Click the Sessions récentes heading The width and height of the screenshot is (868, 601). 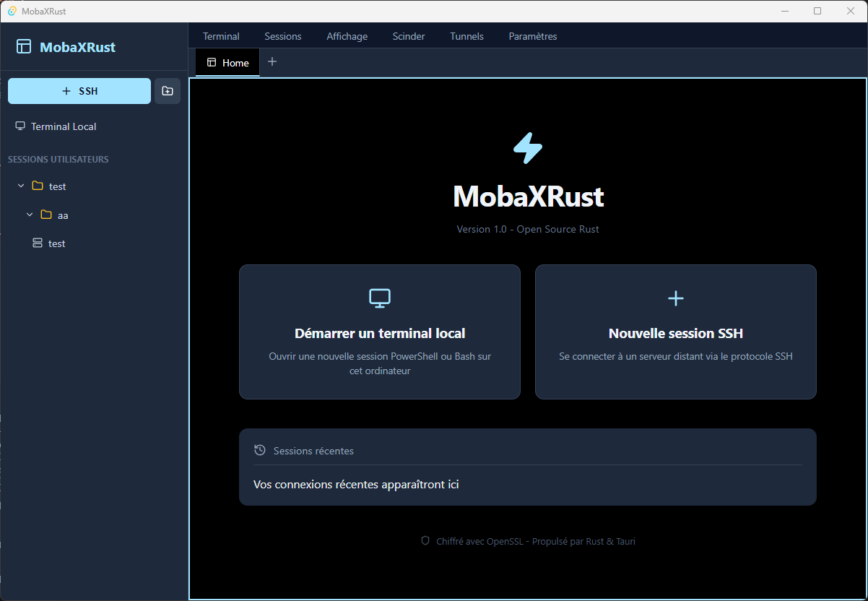tap(313, 451)
